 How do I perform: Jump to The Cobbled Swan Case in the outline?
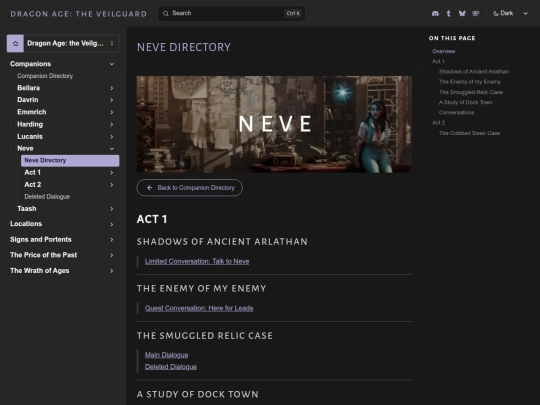pos(469,133)
